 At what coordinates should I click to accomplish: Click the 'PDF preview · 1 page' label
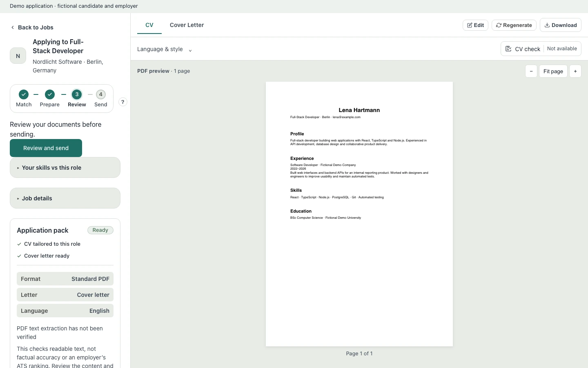(x=163, y=71)
